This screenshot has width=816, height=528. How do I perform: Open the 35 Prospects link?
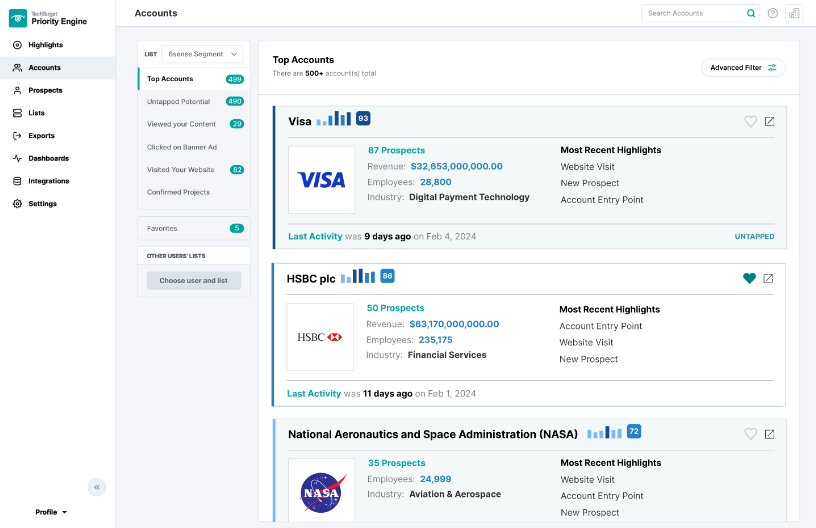[x=397, y=463]
